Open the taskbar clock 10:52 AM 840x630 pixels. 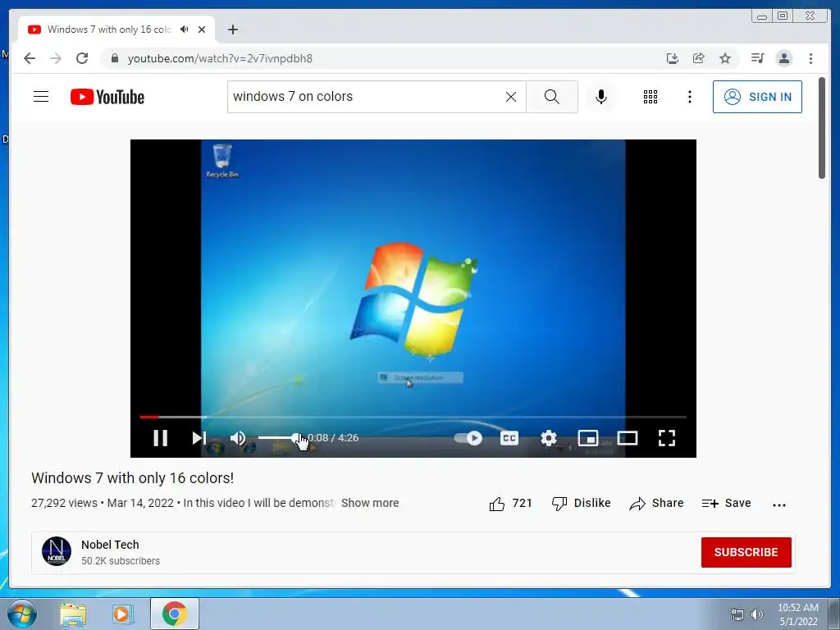[797, 614]
